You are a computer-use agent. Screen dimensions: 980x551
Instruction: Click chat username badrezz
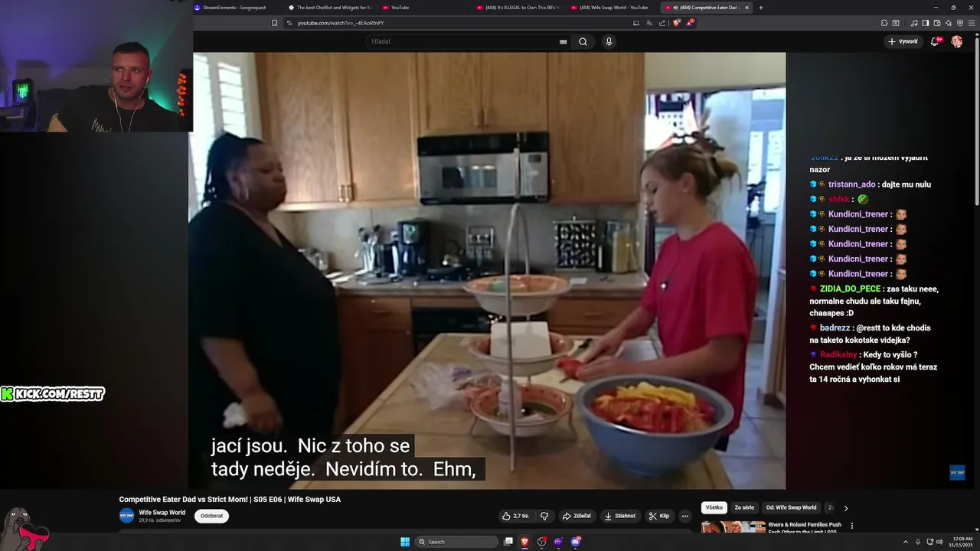835,328
